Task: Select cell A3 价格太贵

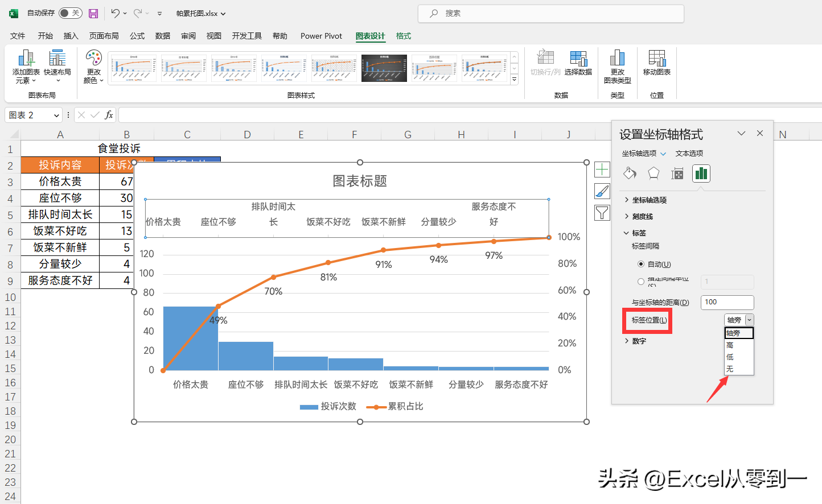Action: (60, 181)
